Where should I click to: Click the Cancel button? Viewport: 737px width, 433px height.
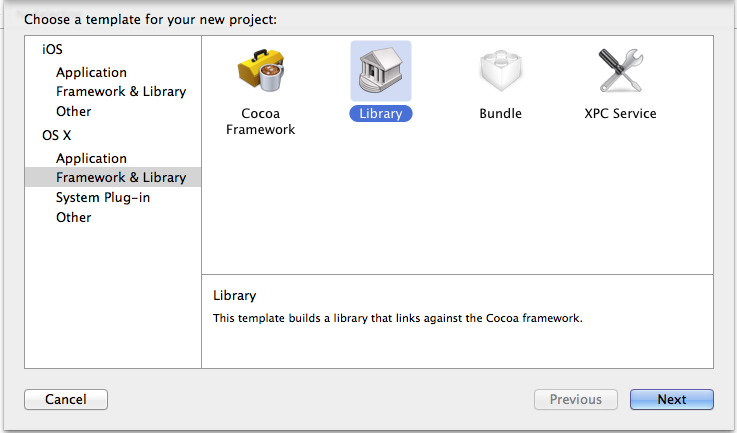click(66, 399)
